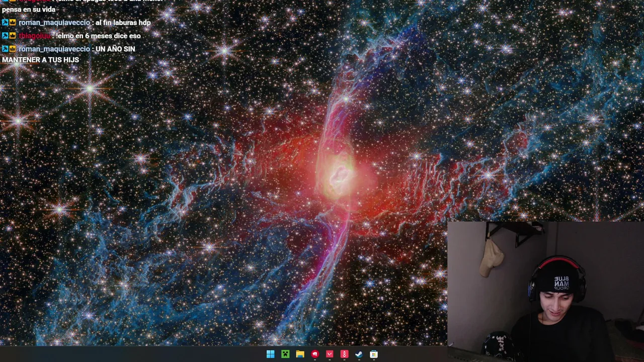Click the chat line "MANTENER A TUS HIJS"
This screenshot has width=644, height=362.
coord(40,60)
